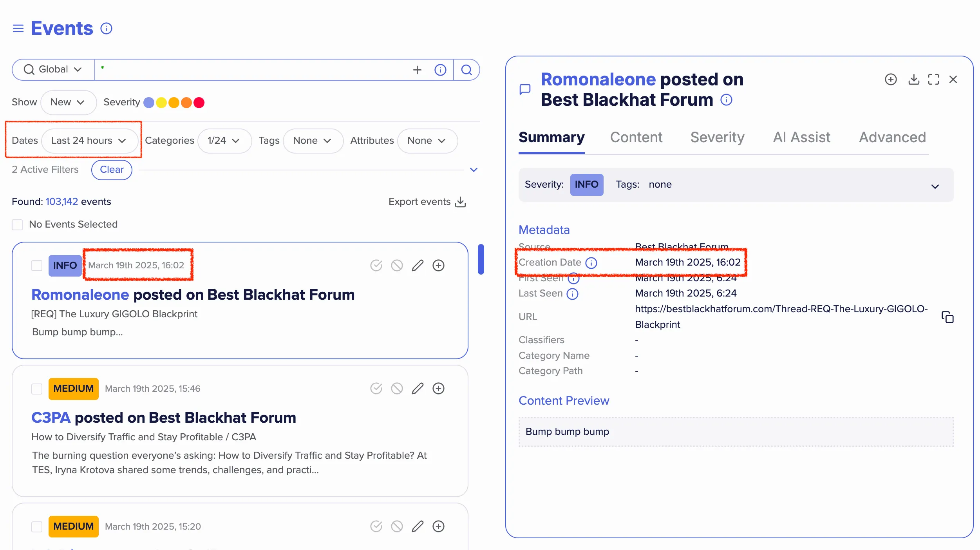Click the Export events download icon
Image resolution: width=980 pixels, height=550 pixels.
click(461, 202)
